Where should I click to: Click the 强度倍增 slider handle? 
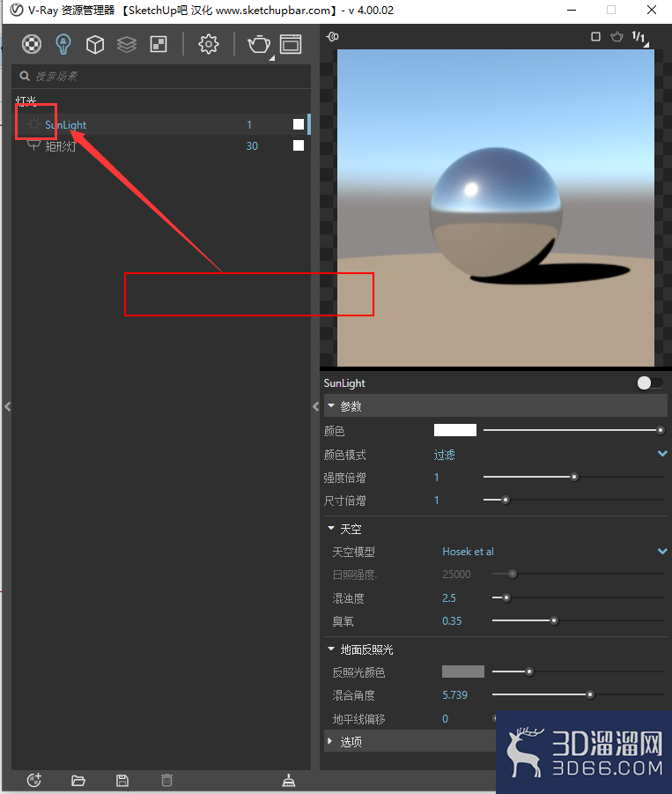coord(574,477)
